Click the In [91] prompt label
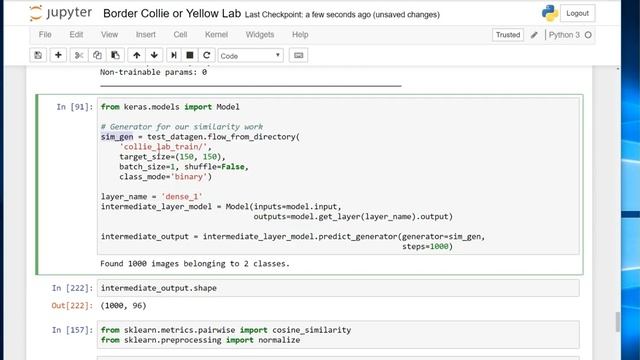This screenshot has height=360, width=640. pos(75,107)
